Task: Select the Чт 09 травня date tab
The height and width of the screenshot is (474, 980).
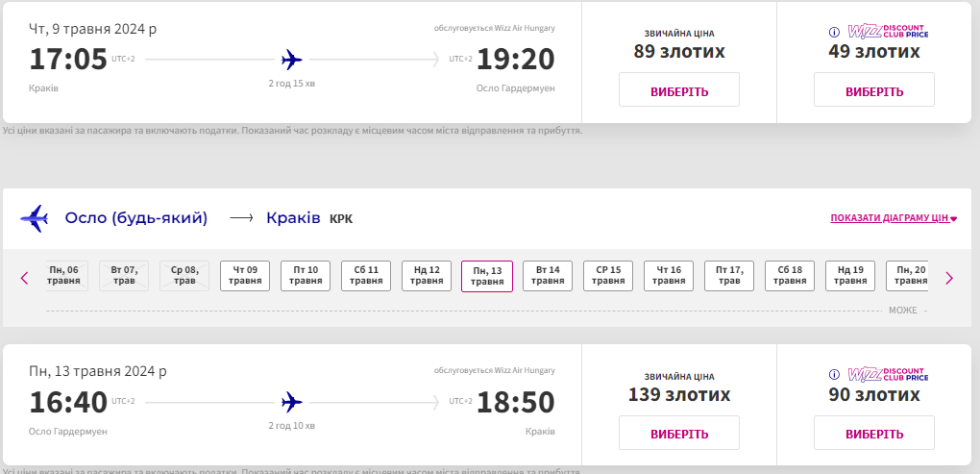Action: [245, 276]
